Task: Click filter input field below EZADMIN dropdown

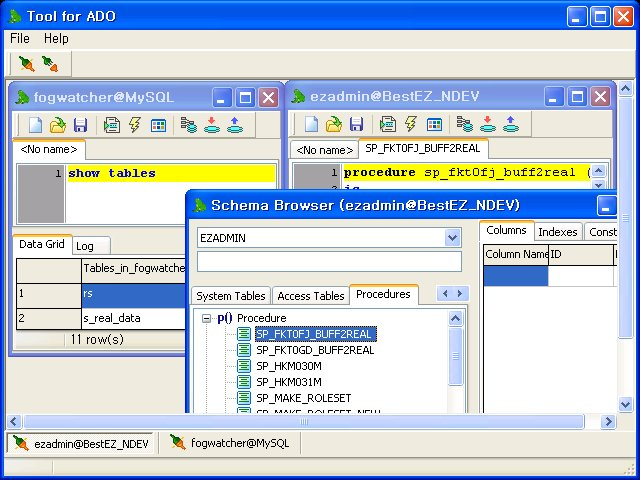Action: (x=329, y=261)
